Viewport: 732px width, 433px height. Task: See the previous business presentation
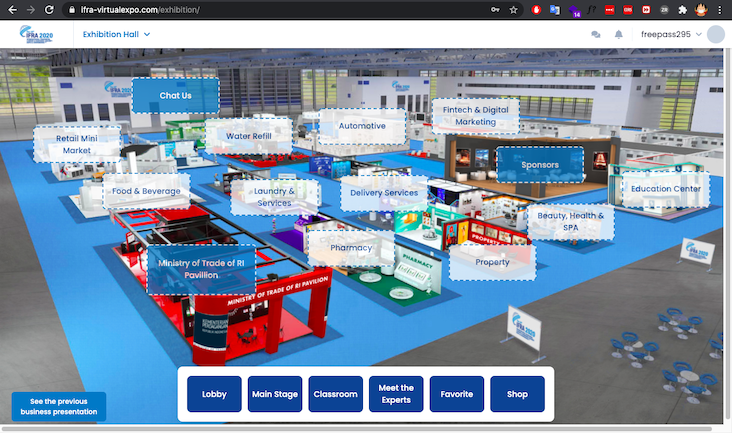59,407
